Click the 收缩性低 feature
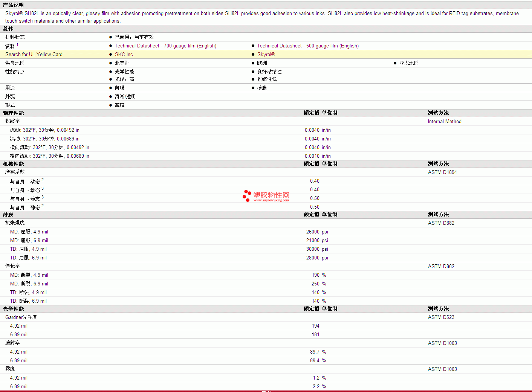 (267, 79)
